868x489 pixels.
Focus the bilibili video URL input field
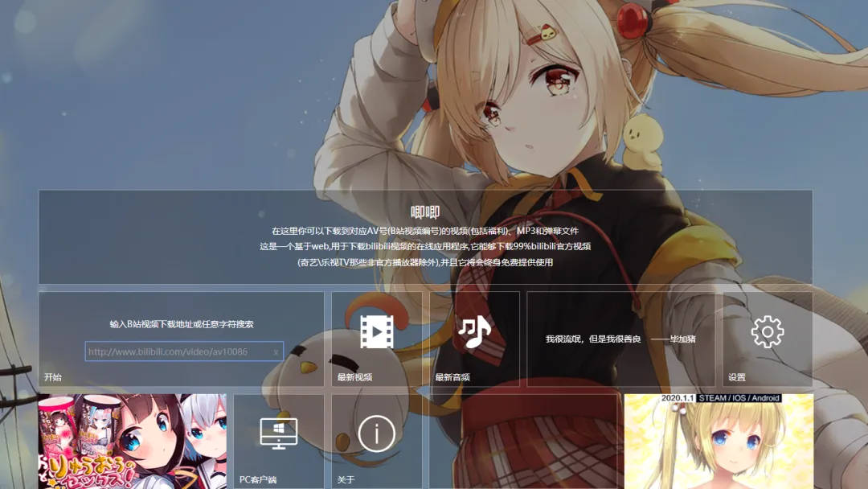[x=184, y=351]
